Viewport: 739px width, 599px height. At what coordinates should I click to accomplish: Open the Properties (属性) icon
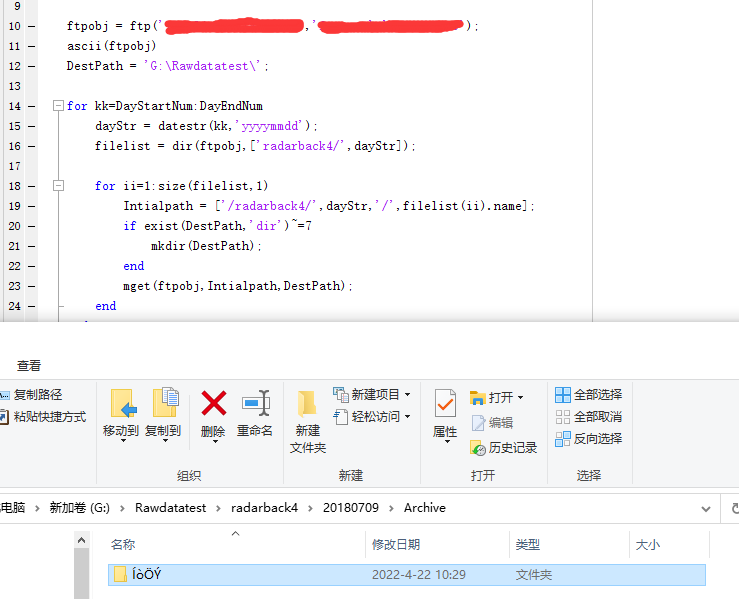(445, 405)
